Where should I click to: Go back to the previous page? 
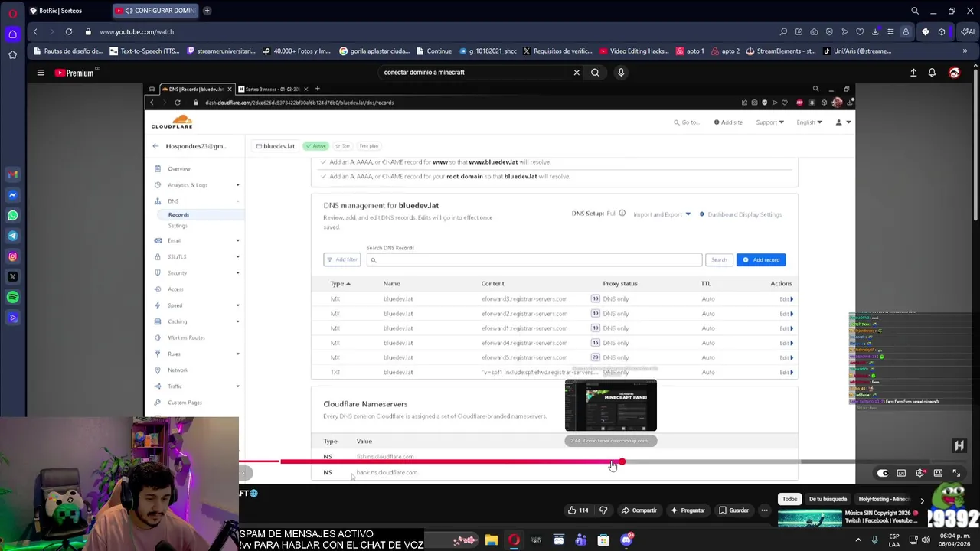click(x=35, y=31)
